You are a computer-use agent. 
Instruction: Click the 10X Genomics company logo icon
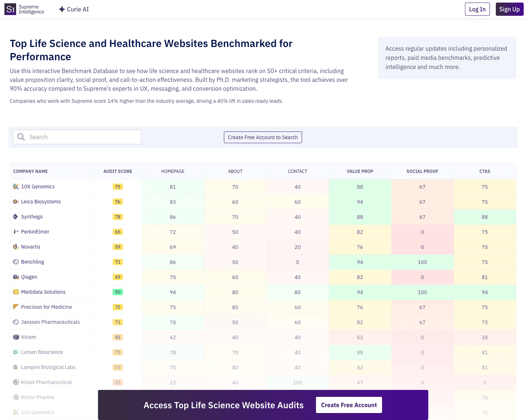(x=16, y=187)
